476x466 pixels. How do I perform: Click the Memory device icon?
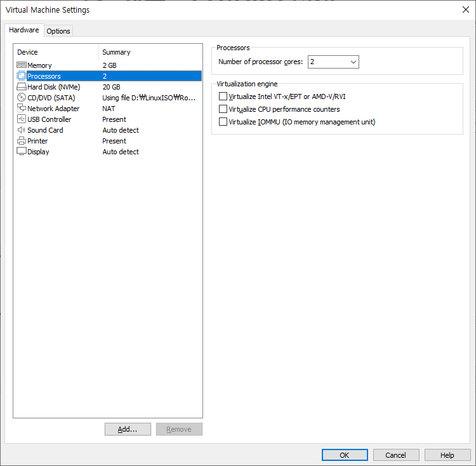pos(21,65)
